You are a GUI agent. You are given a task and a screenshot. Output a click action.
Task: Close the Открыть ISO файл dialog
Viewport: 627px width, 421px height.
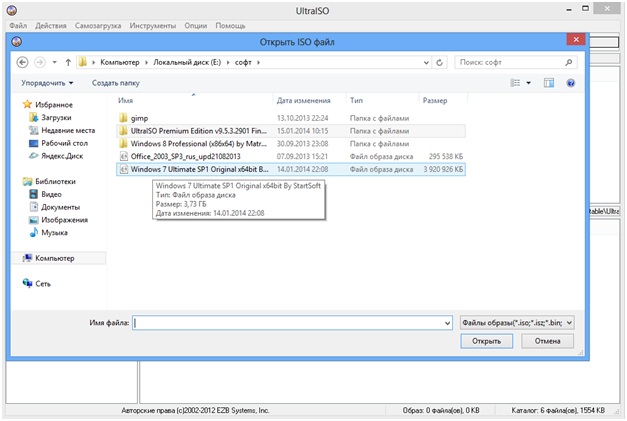(576, 39)
